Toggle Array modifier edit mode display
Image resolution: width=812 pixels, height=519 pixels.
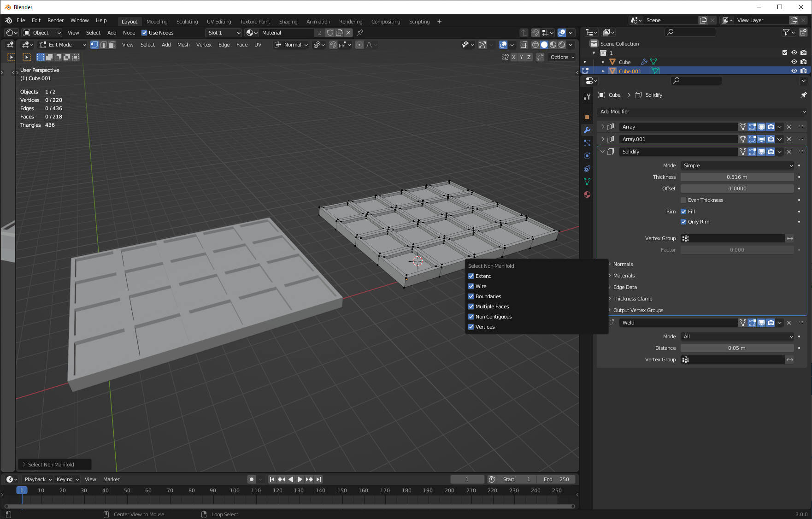click(x=752, y=127)
